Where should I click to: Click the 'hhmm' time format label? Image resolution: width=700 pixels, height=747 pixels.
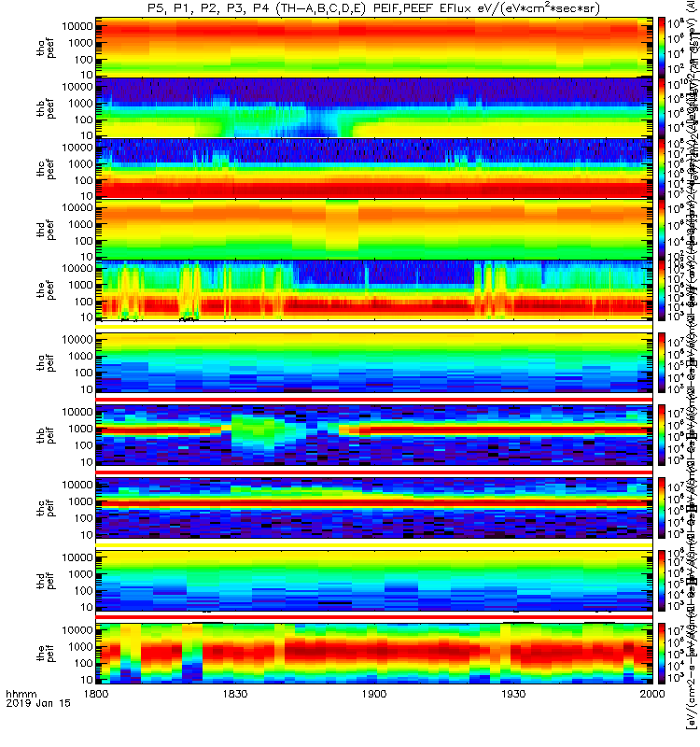click(x=21, y=694)
